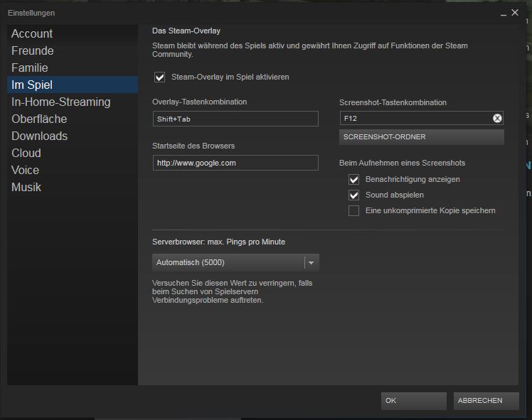Go to In-Home-Streaming settings

73,102
